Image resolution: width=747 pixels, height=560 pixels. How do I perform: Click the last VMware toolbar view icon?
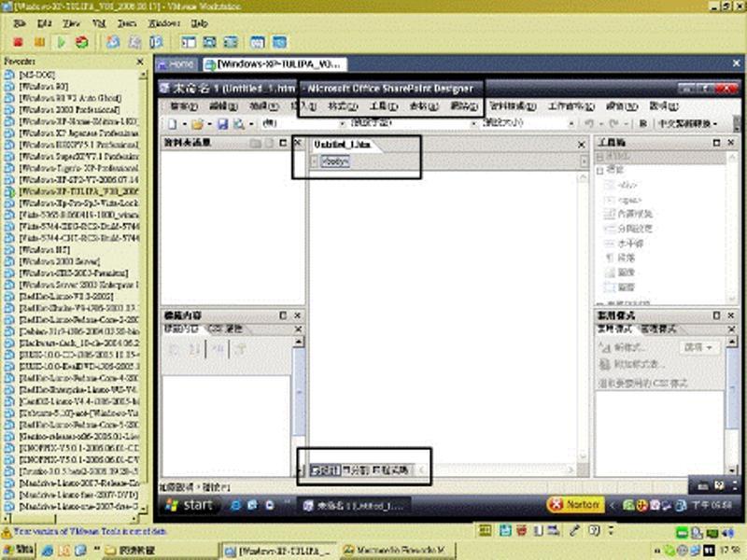[279, 42]
